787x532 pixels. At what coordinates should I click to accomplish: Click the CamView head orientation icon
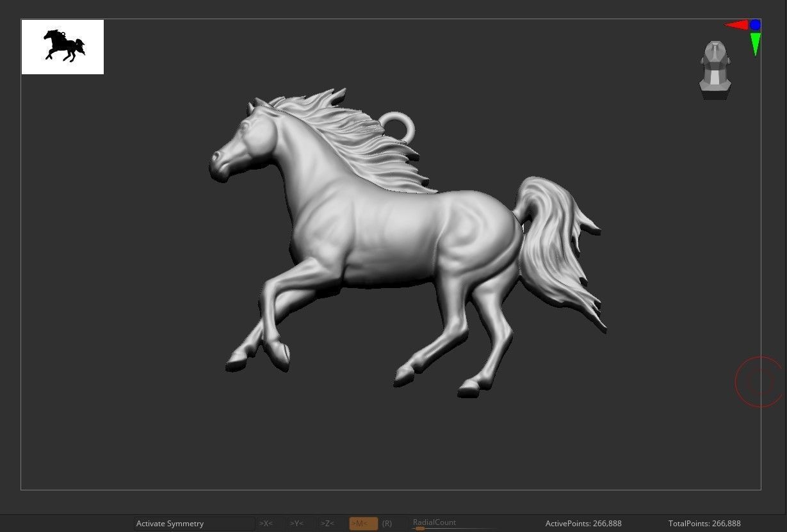click(715, 69)
